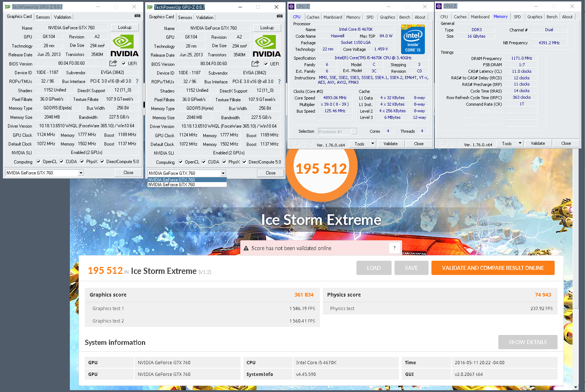585x392 pixels.
Task: Toggle UEFI checkbox in left GPU-Z
Action: pyautogui.click(x=124, y=64)
